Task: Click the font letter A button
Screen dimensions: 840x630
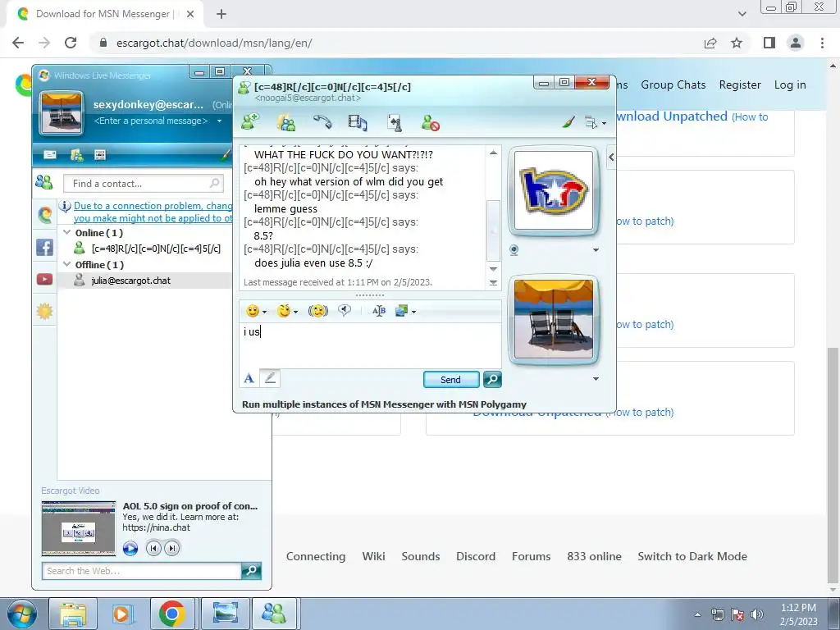Action: (x=249, y=379)
